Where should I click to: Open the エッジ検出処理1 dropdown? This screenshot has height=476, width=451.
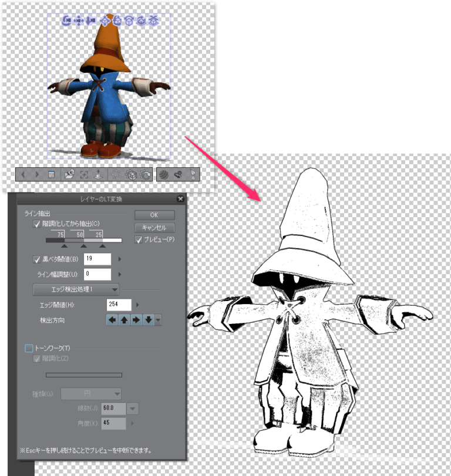(x=76, y=289)
